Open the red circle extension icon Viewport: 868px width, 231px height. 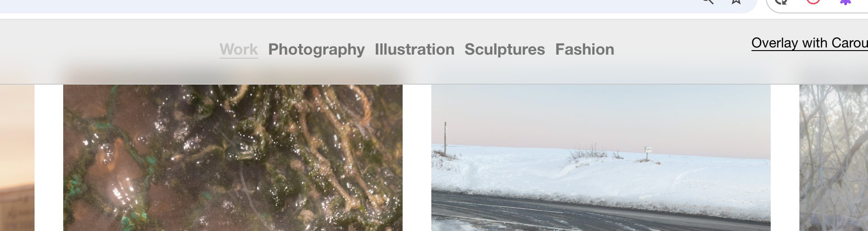[x=813, y=1]
